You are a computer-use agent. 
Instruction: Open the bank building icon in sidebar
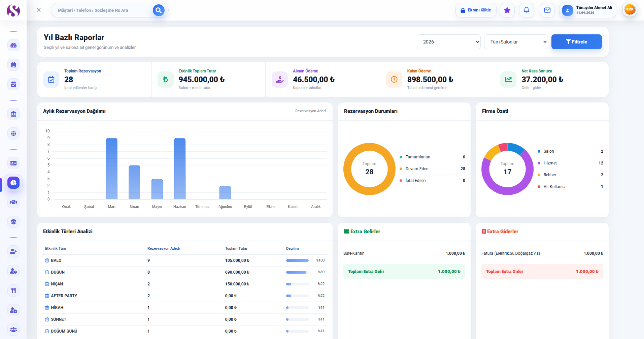[x=13, y=114]
